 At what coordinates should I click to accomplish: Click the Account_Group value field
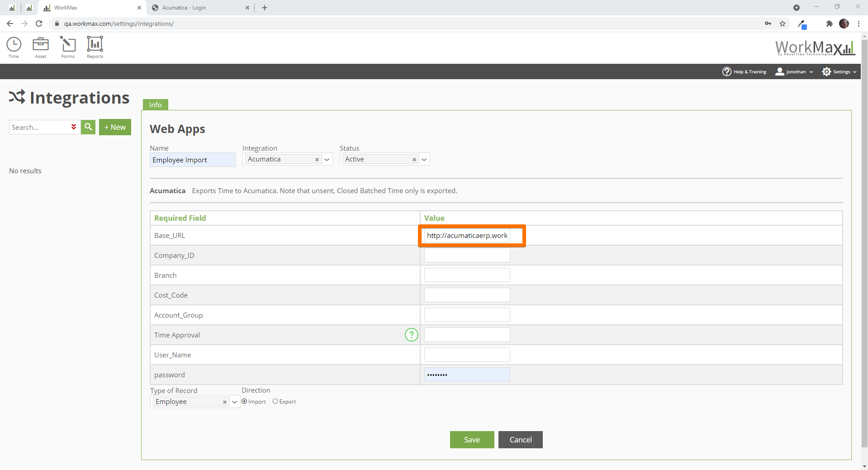tap(467, 315)
